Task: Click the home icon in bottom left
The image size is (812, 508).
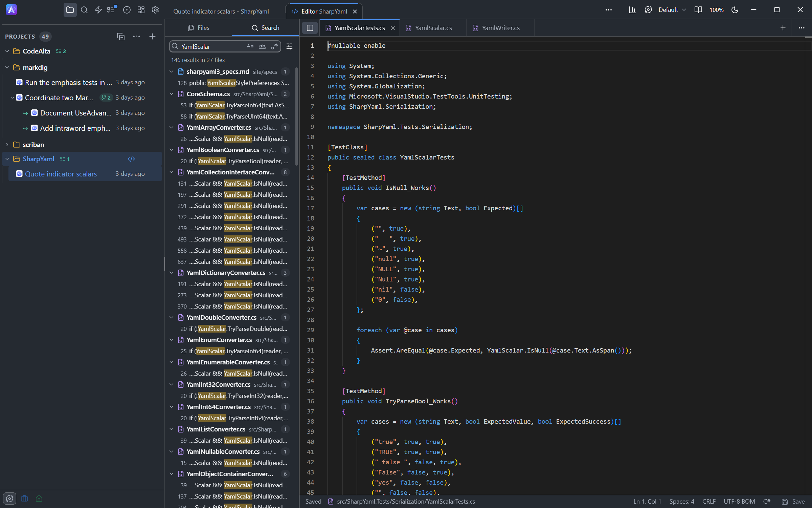Action: point(39,499)
